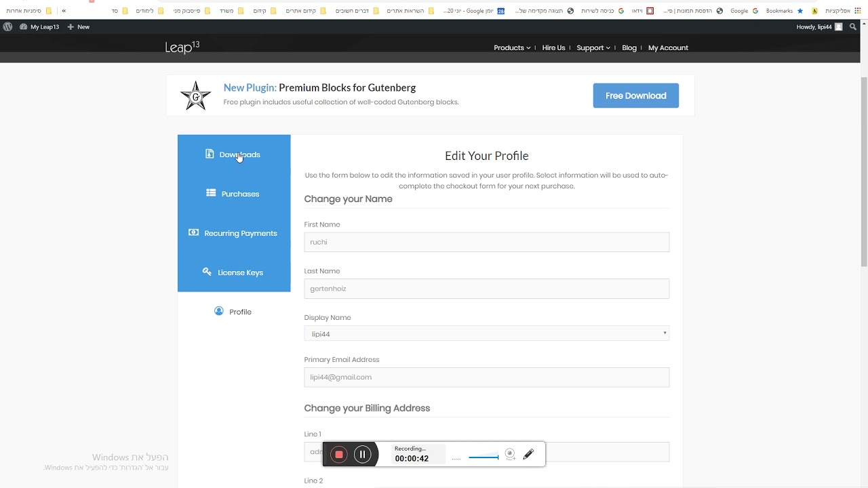Open the Display Name dropdown
The image size is (868, 488).
click(486, 333)
